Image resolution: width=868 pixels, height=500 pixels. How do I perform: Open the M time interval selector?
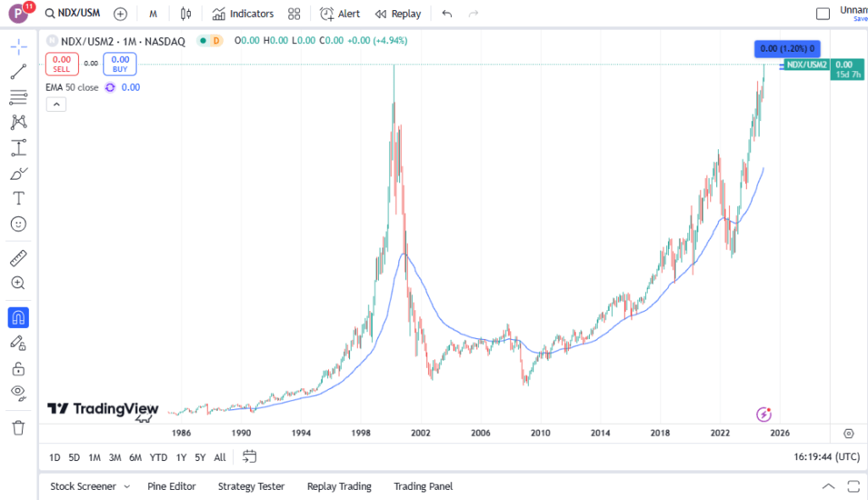153,14
